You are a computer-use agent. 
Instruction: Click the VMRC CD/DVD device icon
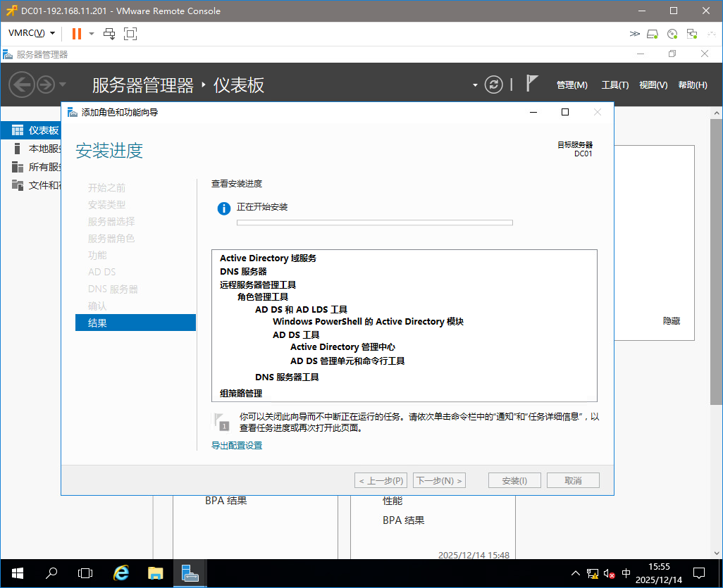(x=672, y=34)
